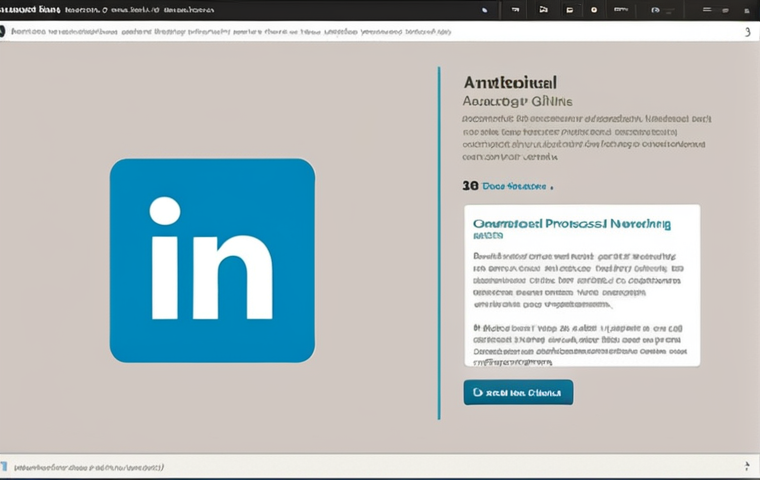Focus the white address bar under the dark title bar
Image resolution: width=760 pixels, height=480 pixels.
coord(380,32)
